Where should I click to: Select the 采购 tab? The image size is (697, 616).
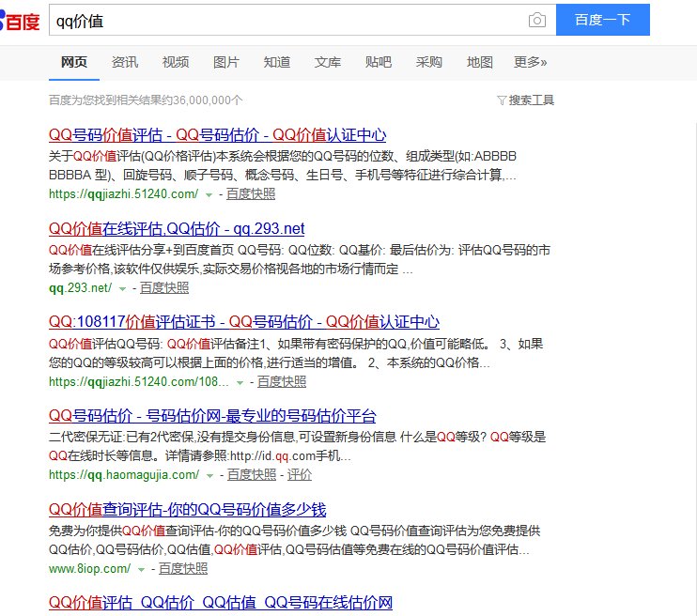tap(429, 62)
